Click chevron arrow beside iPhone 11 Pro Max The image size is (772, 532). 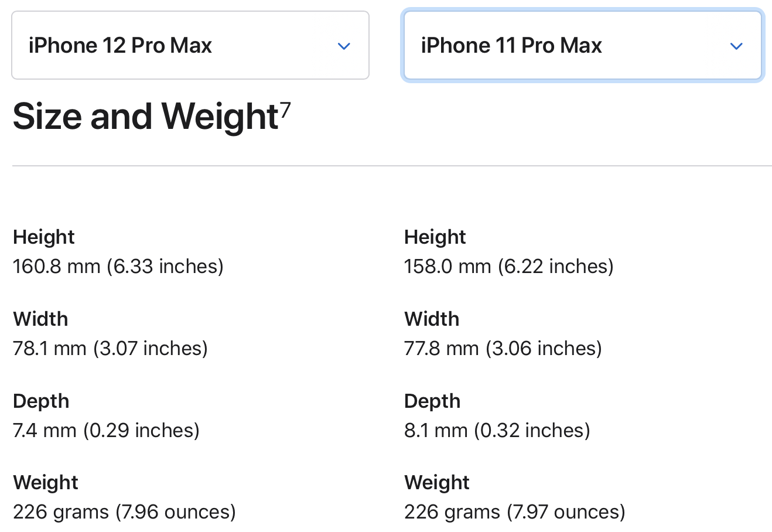[x=736, y=46]
